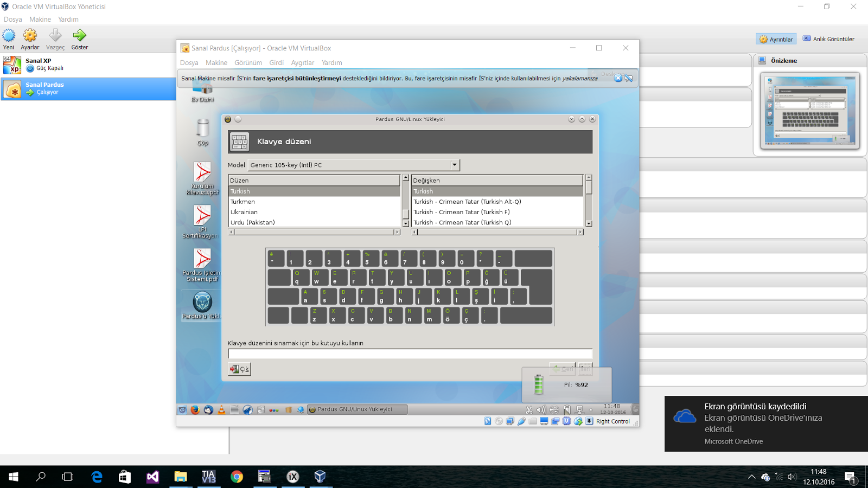Open Aygıtlar menu in Sanal Pardus window
This screenshot has height=488, width=868.
[x=303, y=63]
